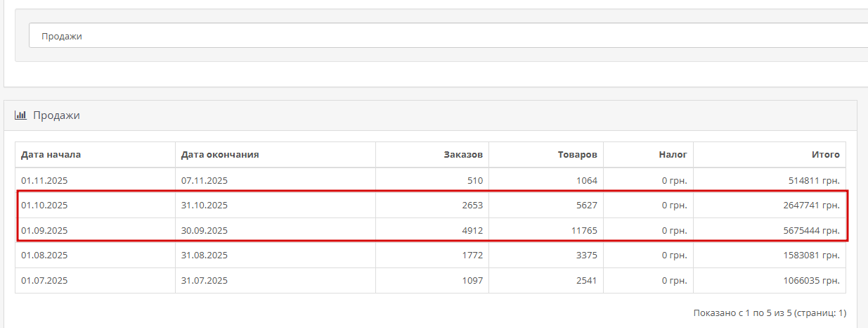Click the Продажи panel heading text
The height and width of the screenshot is (328, 868).
tap(56, 115)
